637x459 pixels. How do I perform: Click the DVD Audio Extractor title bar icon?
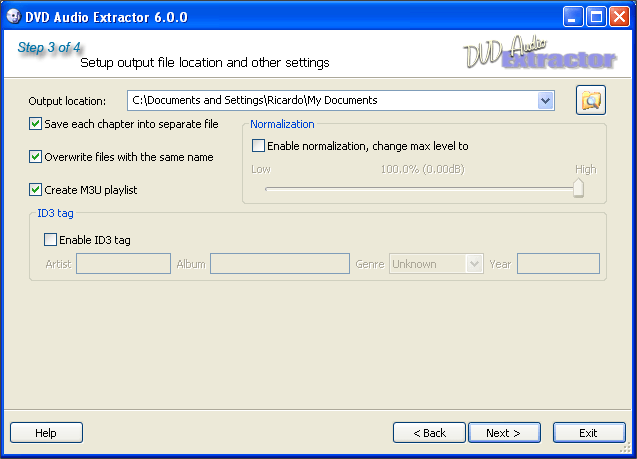13,17
